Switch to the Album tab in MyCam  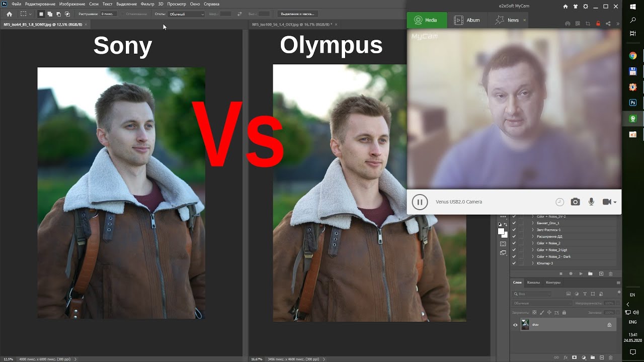(467, 20)
